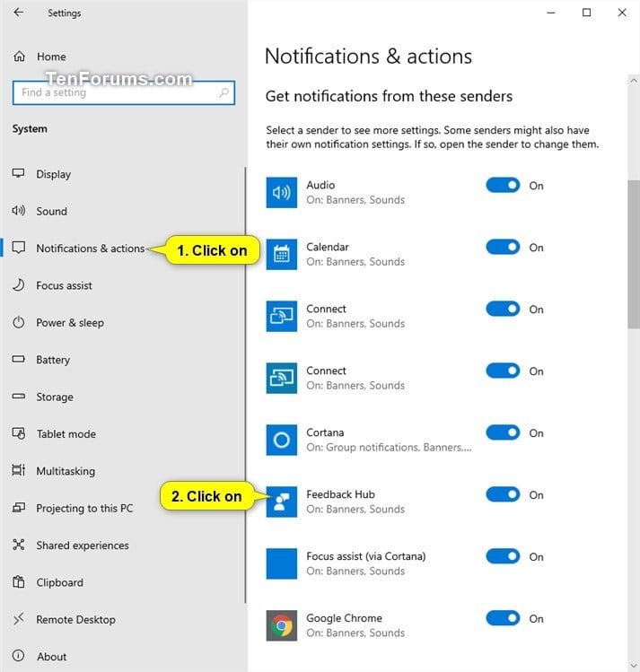Click the Google Chrome sender name
The height and width of the screenshot is (672, 640).
tap(344, 618)
